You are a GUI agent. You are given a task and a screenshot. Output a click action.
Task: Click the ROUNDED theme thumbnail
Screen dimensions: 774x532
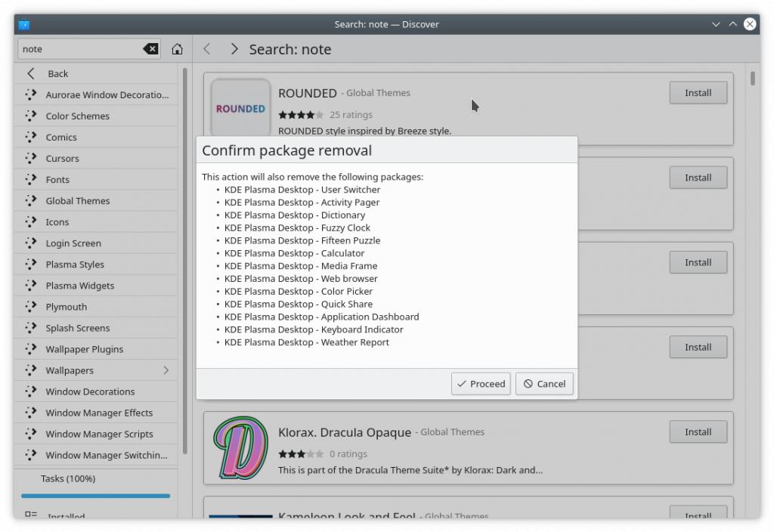[x=240, y=108]
